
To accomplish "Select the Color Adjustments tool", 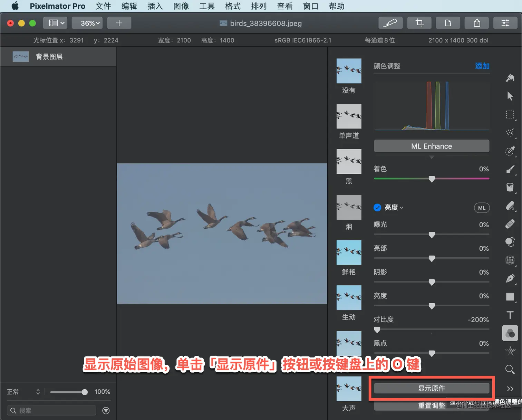I will pyautogui.click(x=510, y=333).
